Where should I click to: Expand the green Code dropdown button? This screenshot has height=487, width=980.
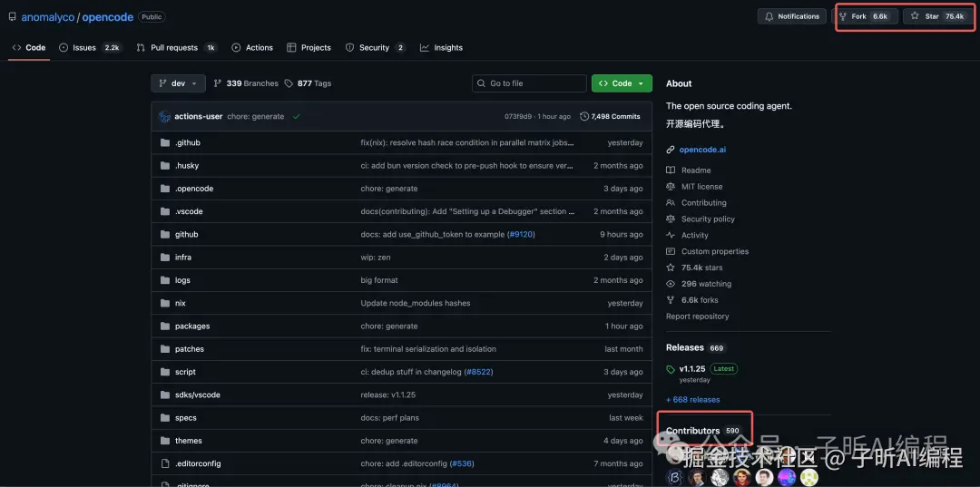pos(622,83)
